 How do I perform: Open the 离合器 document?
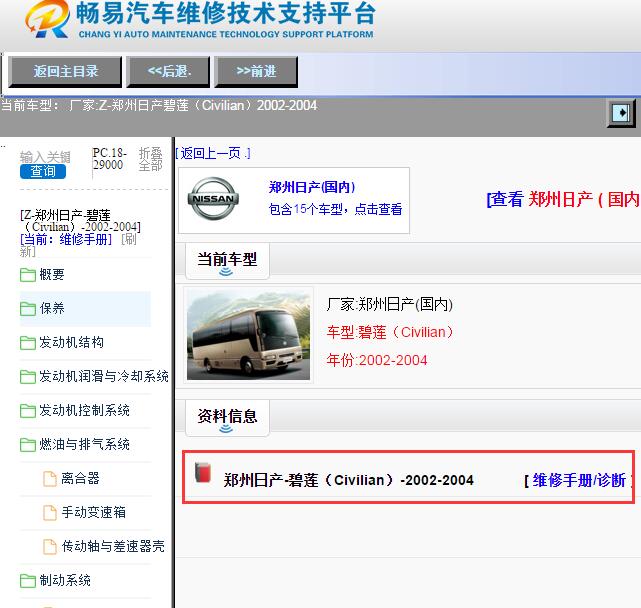[80, 478]
